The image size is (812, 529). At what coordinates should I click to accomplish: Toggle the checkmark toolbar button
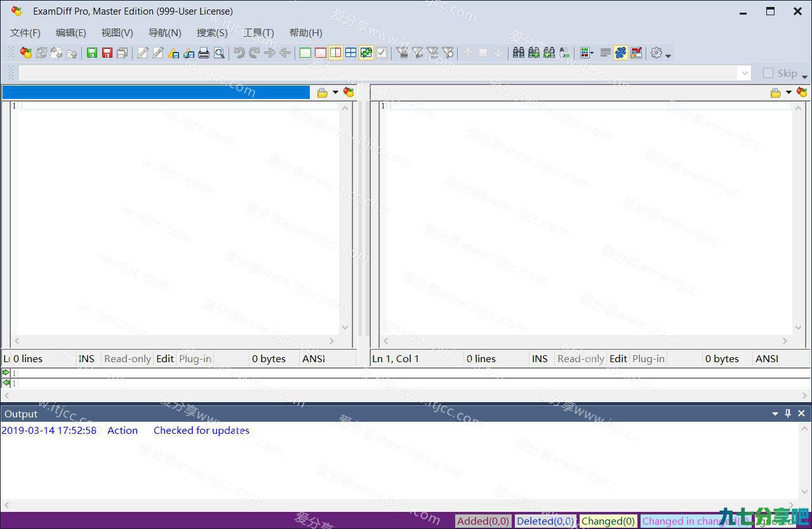coord(382,53)
